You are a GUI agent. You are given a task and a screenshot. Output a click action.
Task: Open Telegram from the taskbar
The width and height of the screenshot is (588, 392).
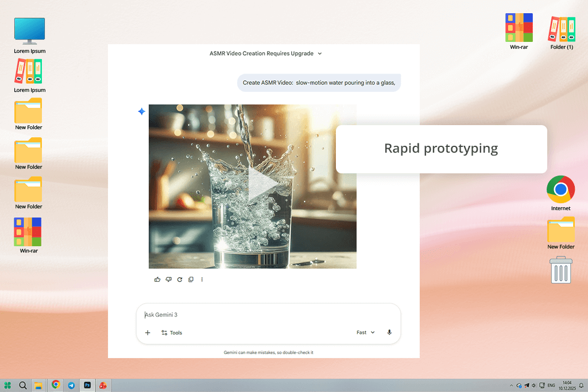pos(71,385)
